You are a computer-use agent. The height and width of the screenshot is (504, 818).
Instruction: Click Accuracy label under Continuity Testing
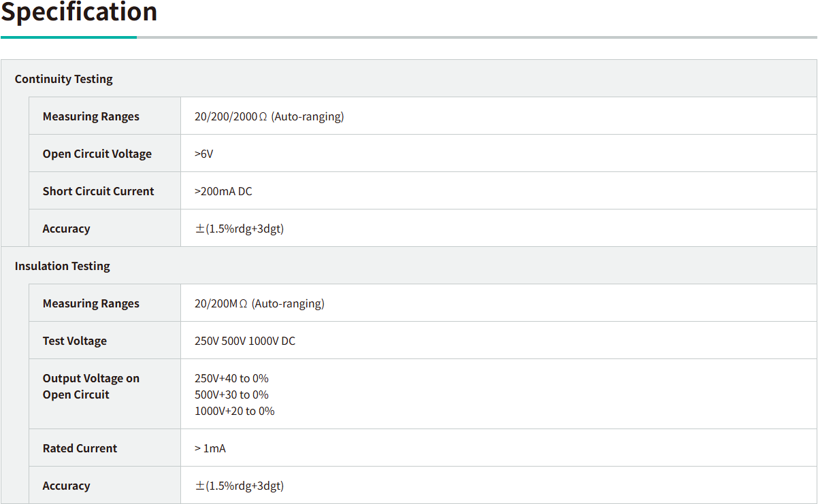click(67, 229)
